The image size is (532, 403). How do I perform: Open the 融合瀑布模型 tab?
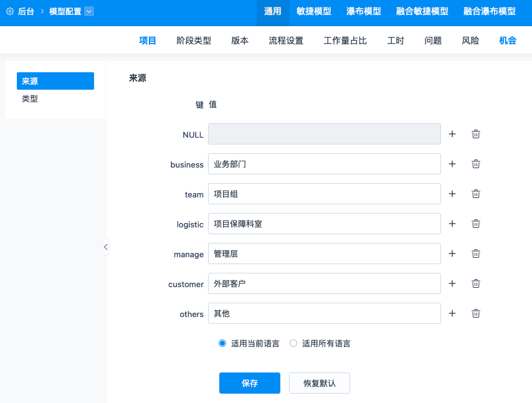point(489,11)
